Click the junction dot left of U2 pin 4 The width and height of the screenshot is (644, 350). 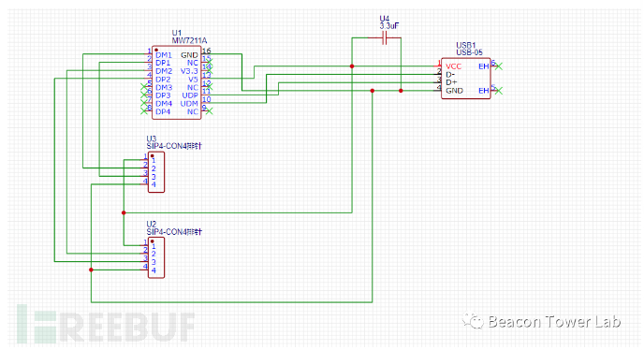tap(91, 270)
